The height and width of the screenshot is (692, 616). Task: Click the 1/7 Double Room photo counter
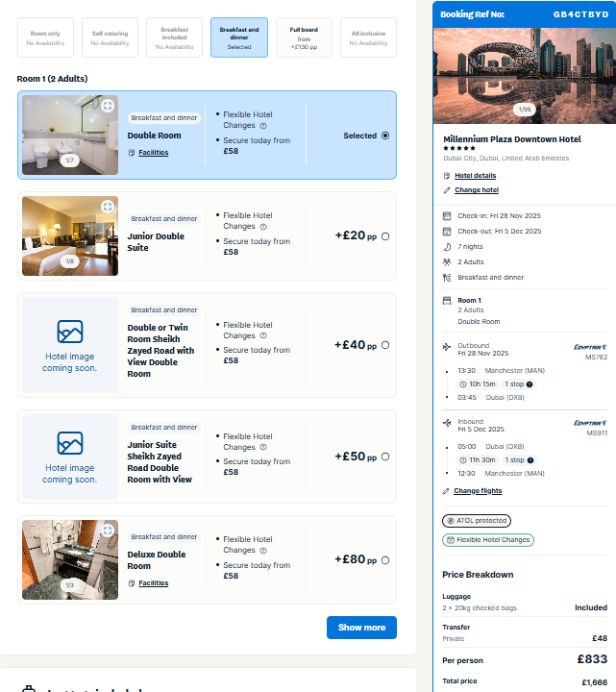pos(70,161)
